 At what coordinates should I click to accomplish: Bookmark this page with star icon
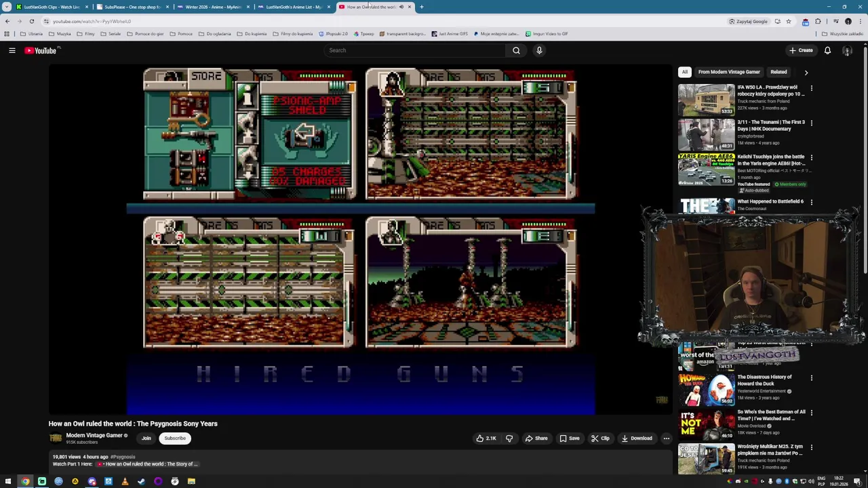(788, 21)
